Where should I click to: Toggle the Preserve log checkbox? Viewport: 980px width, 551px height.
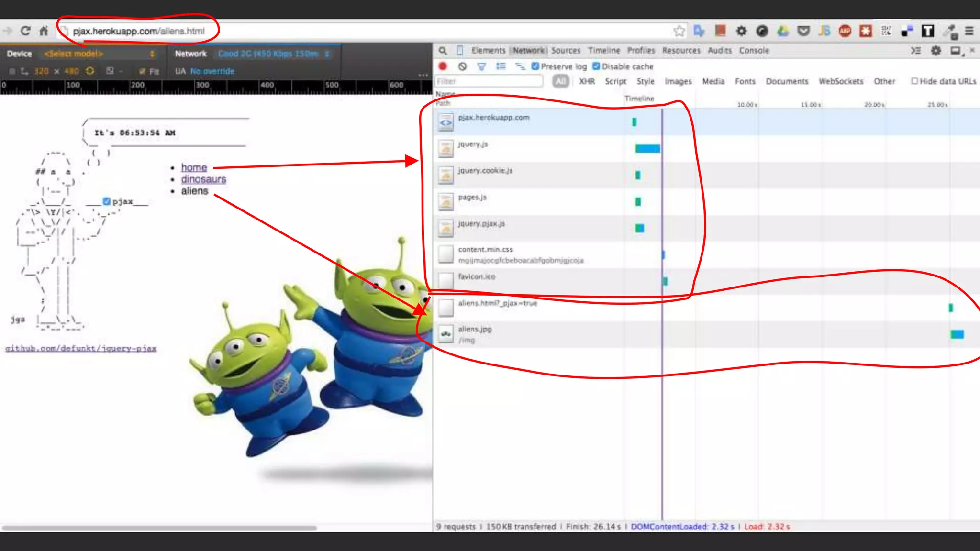click(535, 66)
